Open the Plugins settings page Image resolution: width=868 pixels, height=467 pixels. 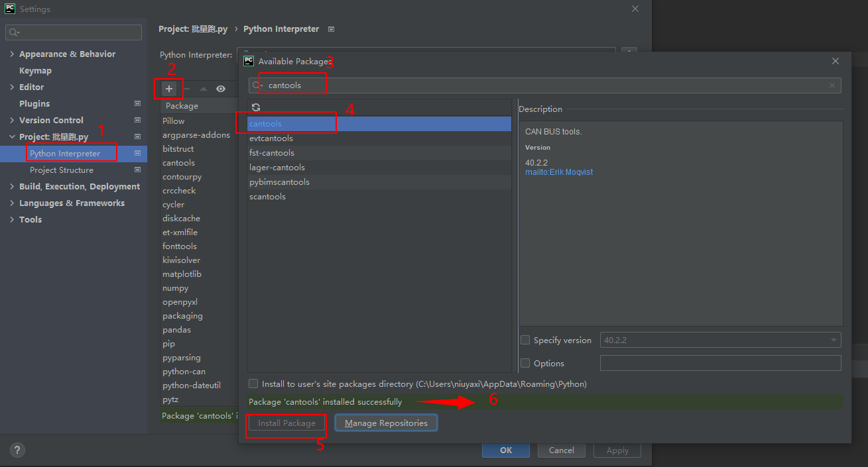click(x=34, y=103)
